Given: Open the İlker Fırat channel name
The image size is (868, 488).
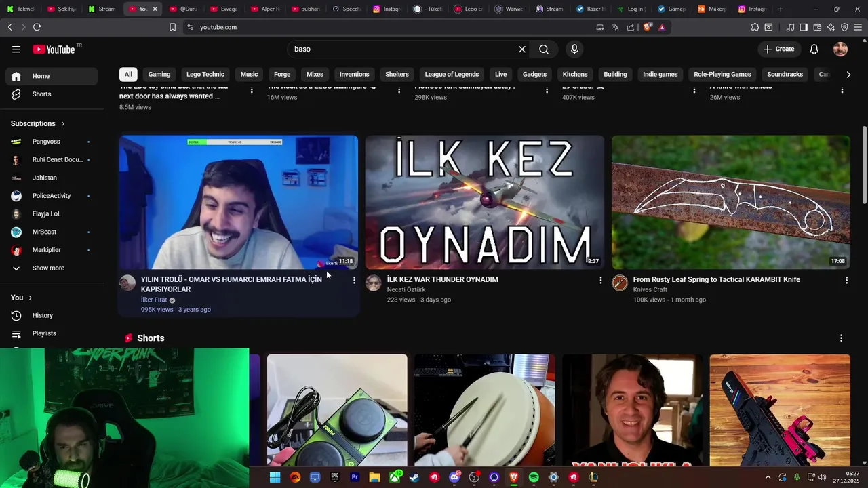Looking at the screenshot, I should point(154,300).
